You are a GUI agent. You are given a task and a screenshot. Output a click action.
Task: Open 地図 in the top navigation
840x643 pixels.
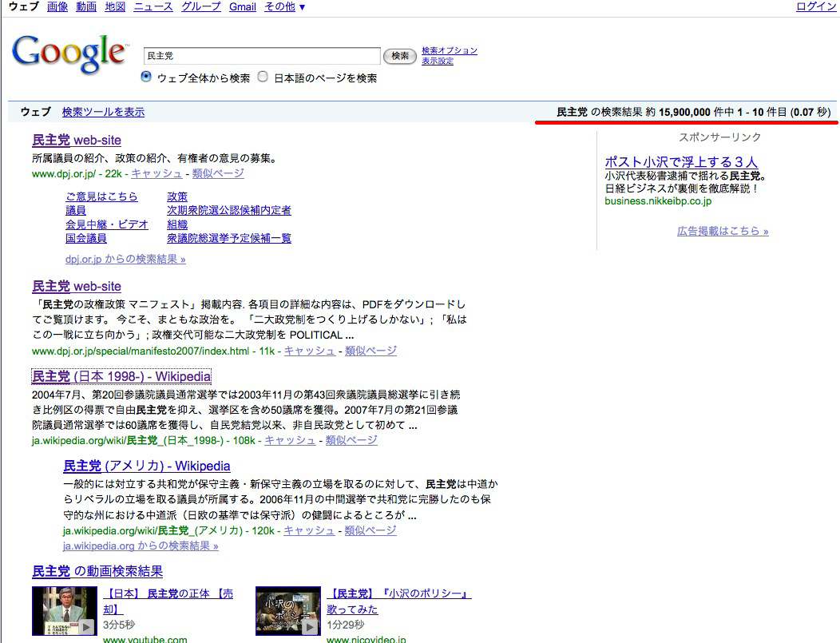[115, 7]
